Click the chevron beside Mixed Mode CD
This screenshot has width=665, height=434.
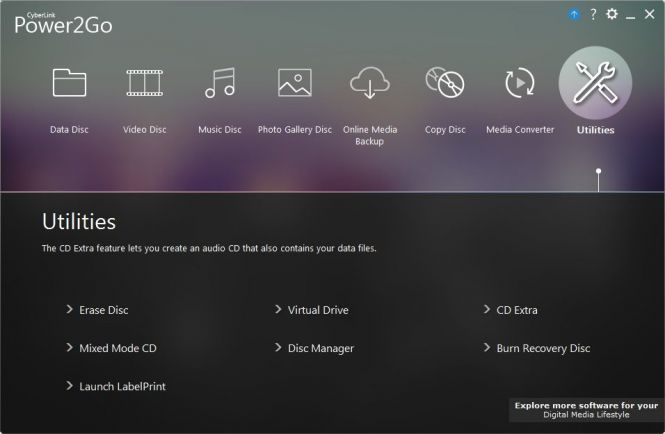point(70,347)
